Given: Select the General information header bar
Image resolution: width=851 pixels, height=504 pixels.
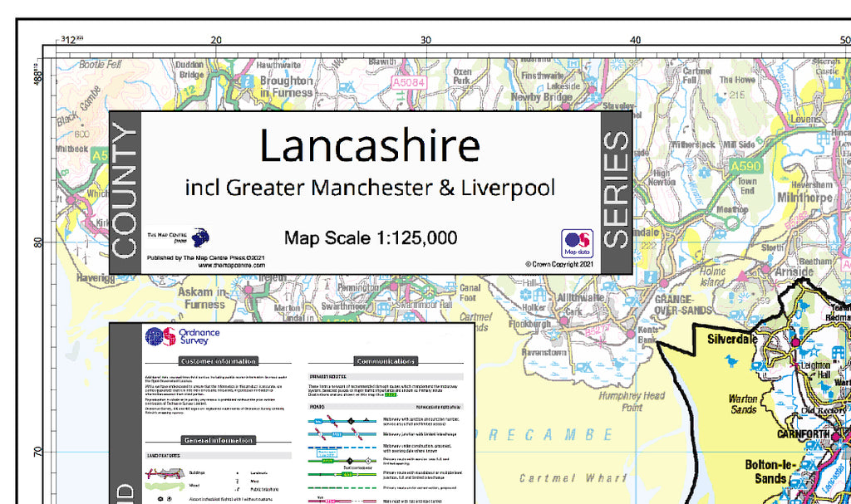Looking at the screenshot, I should click(219, 439).
